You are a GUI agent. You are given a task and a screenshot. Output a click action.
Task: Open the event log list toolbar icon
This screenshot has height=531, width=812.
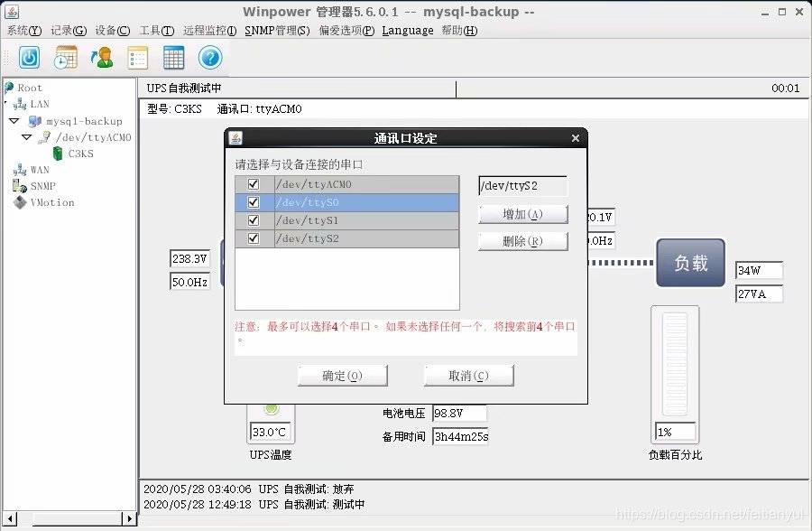tap(137, 58)
